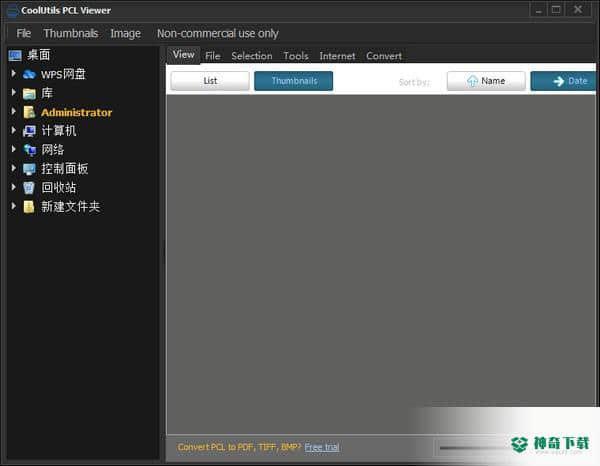Open the Thumbnails menu
Viewport: 600px width, 466px height.
pos(70,33)
